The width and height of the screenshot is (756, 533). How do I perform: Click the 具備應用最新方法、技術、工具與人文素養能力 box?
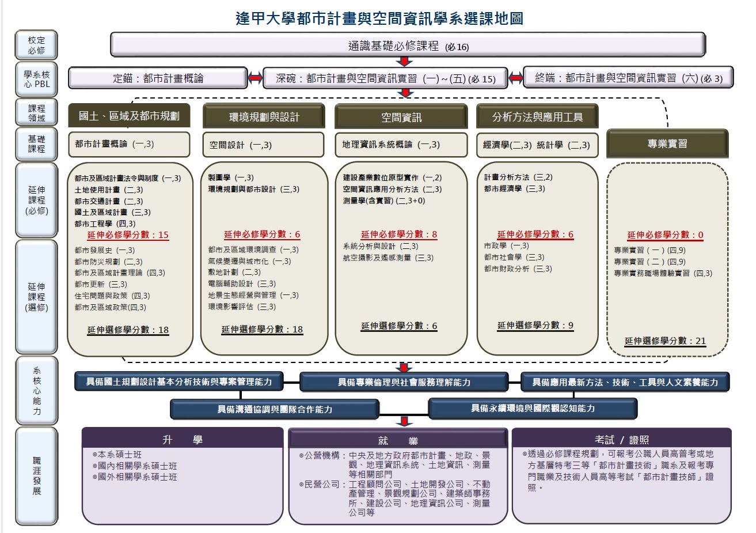coord(625,382)
